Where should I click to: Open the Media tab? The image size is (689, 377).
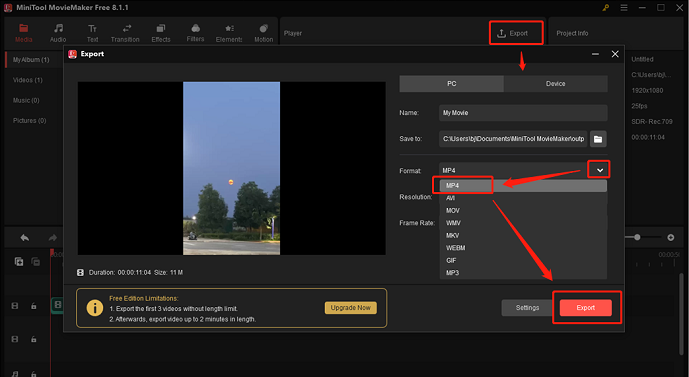(23, 33)
